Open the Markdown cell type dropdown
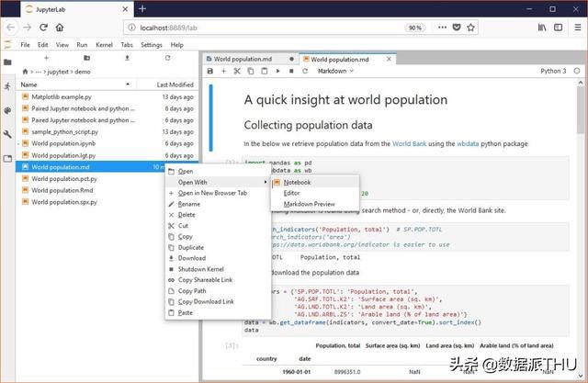Viewport: 588px width, 383px height. click(x=335, y=71)
